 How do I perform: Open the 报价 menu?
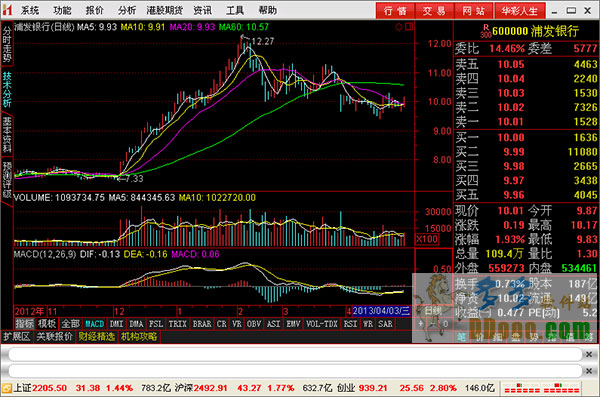(x=95, y=10)
